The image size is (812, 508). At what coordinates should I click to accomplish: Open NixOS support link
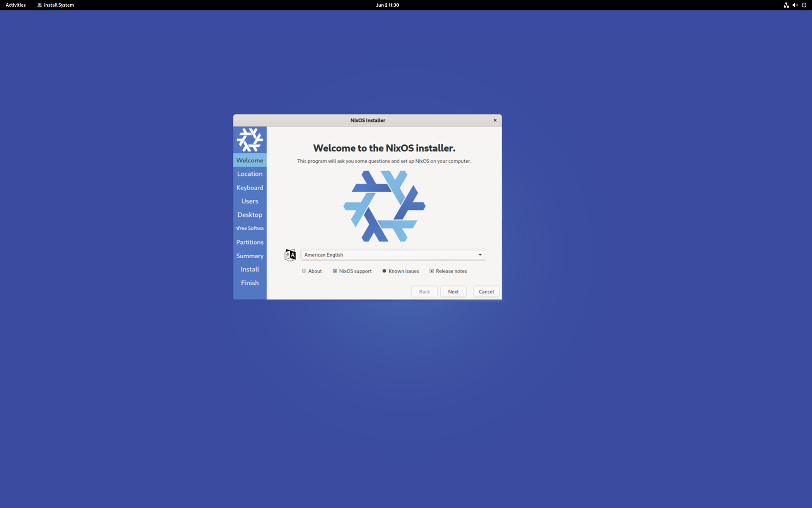[352, 271]
